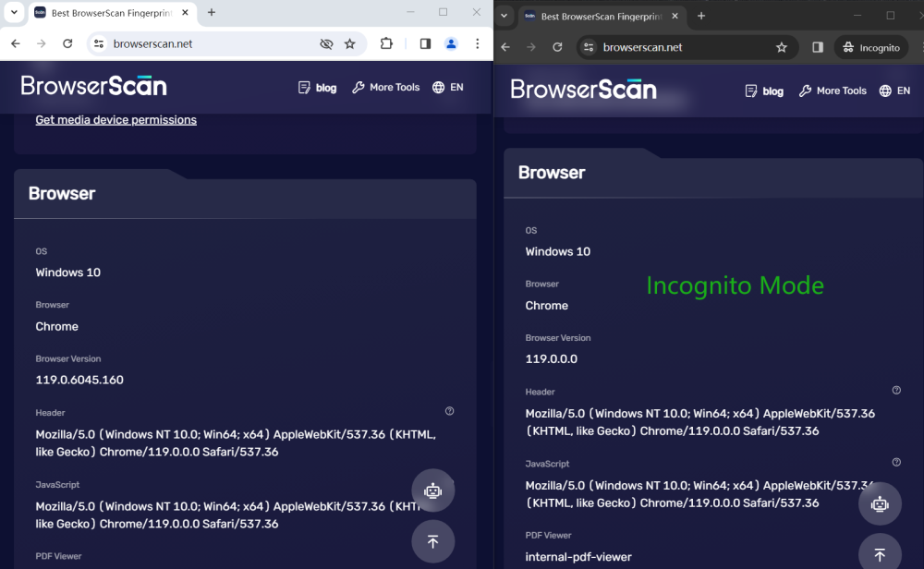Select the BrowserScan tab in Incognito window
Viewport: 924px width, 569px height.
pyautogui.click(x=602, y=17)
